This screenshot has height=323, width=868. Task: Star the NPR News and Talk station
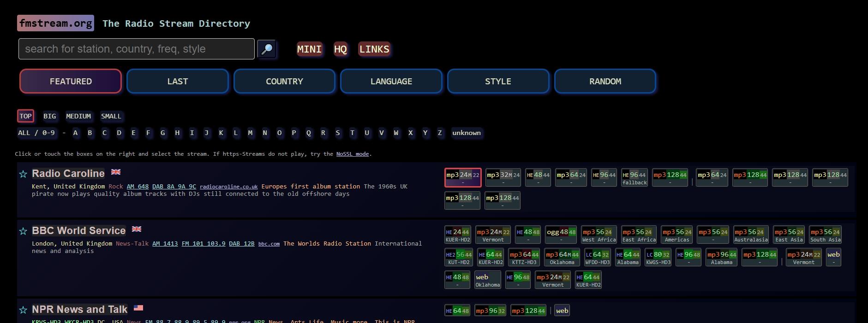point(23,310)
